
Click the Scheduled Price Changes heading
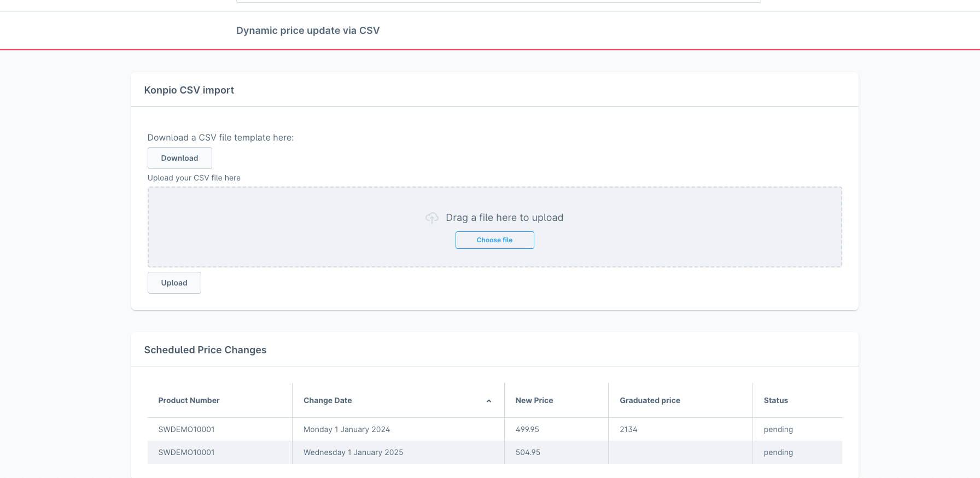[x=205, y=350]
